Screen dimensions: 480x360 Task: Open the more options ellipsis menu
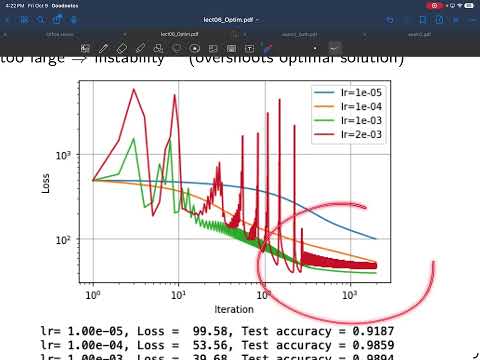472,20
